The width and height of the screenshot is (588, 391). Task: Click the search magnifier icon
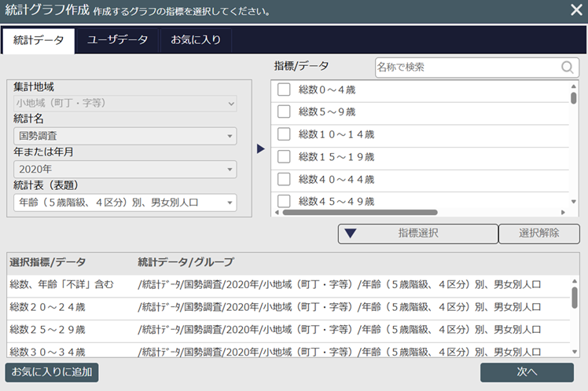[x=568, y=68]
